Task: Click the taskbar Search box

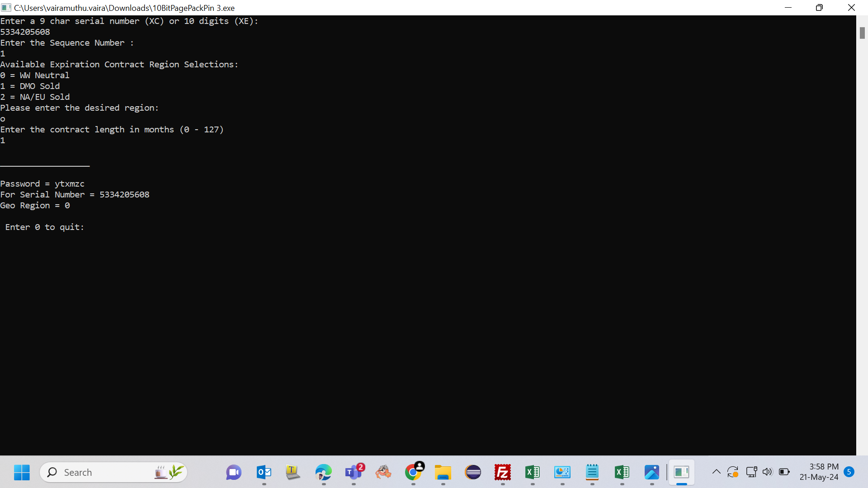Action: 113,473
